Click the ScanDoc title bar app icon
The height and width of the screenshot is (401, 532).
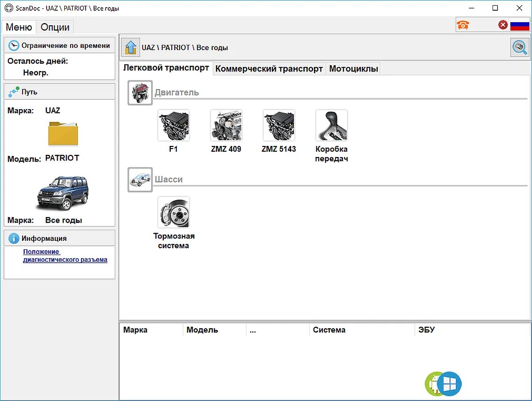(8, 8)
